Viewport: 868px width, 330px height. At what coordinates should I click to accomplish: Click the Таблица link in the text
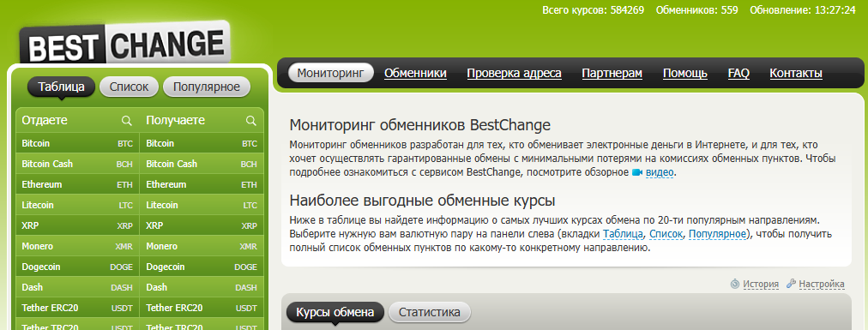(624, 234)
